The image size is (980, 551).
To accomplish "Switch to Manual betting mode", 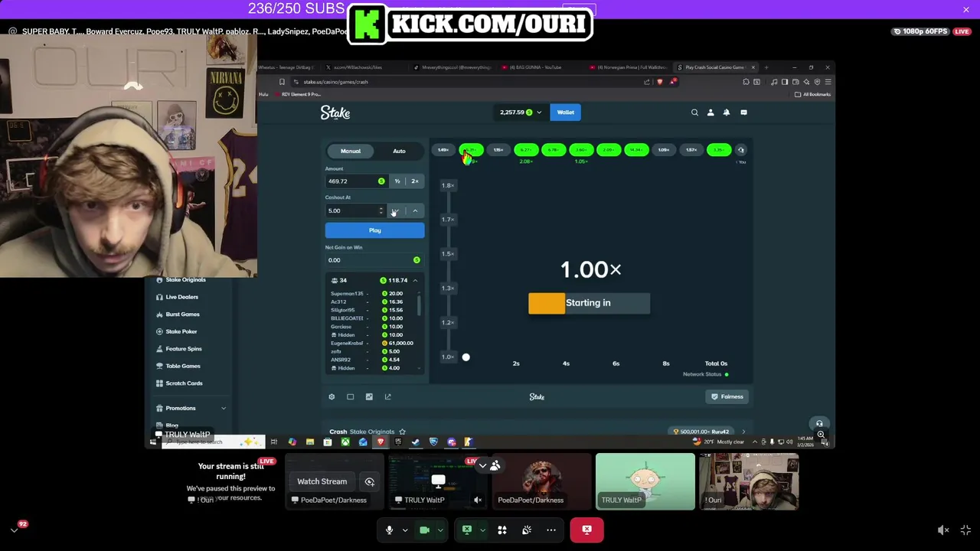I will tap(351, 151).
